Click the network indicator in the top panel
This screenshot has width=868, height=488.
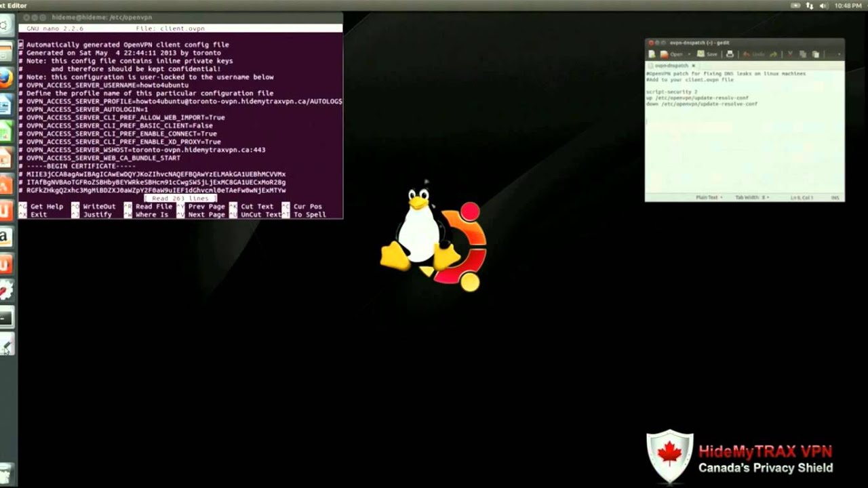point(810,5)
